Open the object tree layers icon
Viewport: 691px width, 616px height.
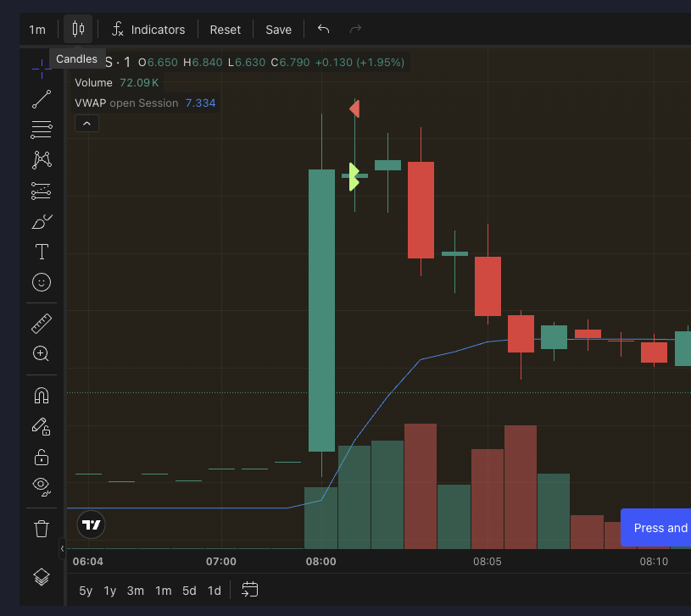(x=41, y=577)
